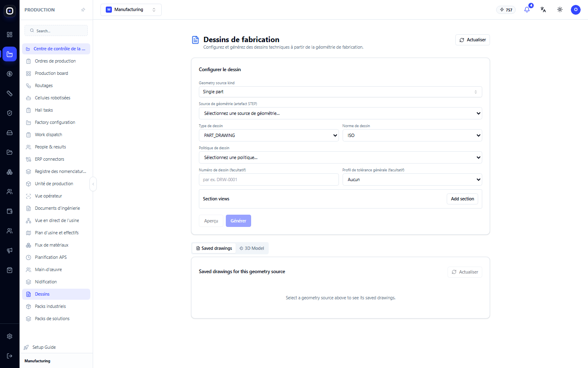
Task: Open the Type de dessin dropdown
Action: [x=269, y=135]
